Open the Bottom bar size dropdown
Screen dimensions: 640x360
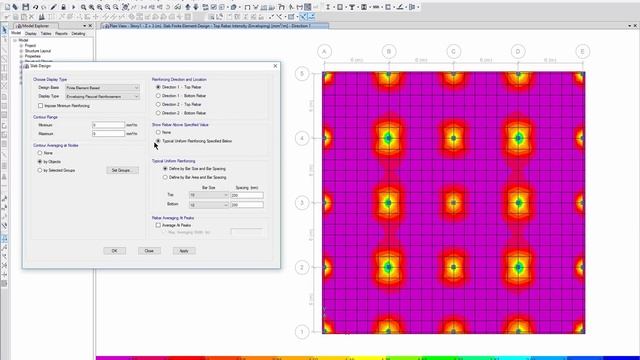[x=209, y=205]
